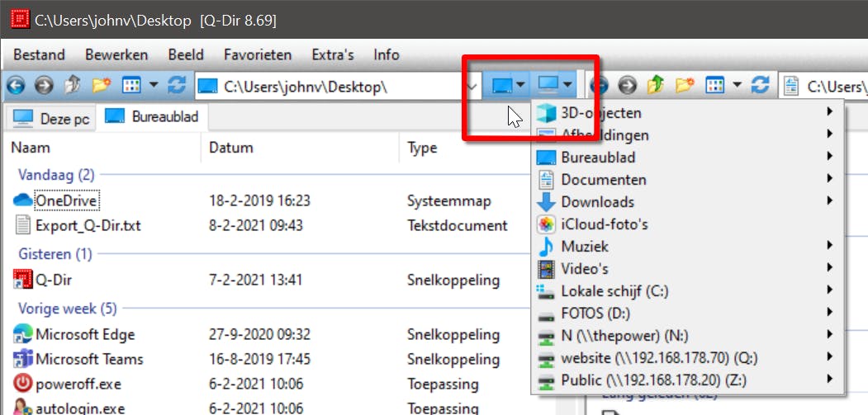The height and width of the screenshot is (415, 868).
Task: Click the Q-Dir application icon in title bar
Action: (20, 20)
